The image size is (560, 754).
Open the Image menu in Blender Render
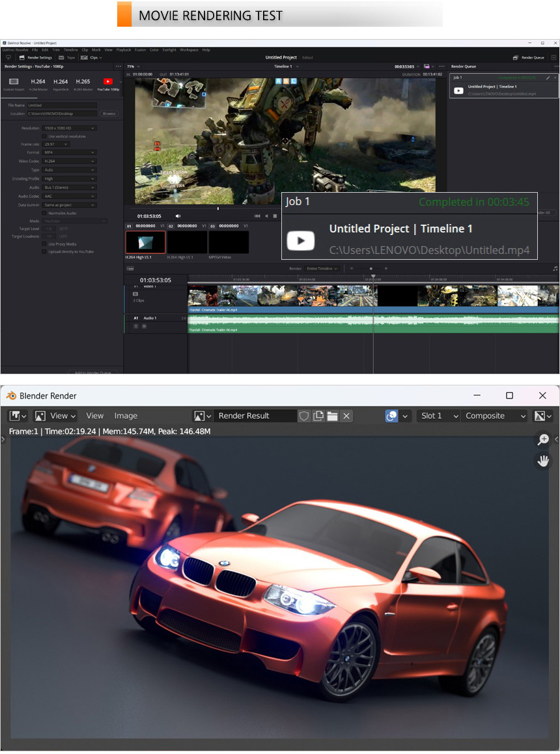(x=126, y=416)
